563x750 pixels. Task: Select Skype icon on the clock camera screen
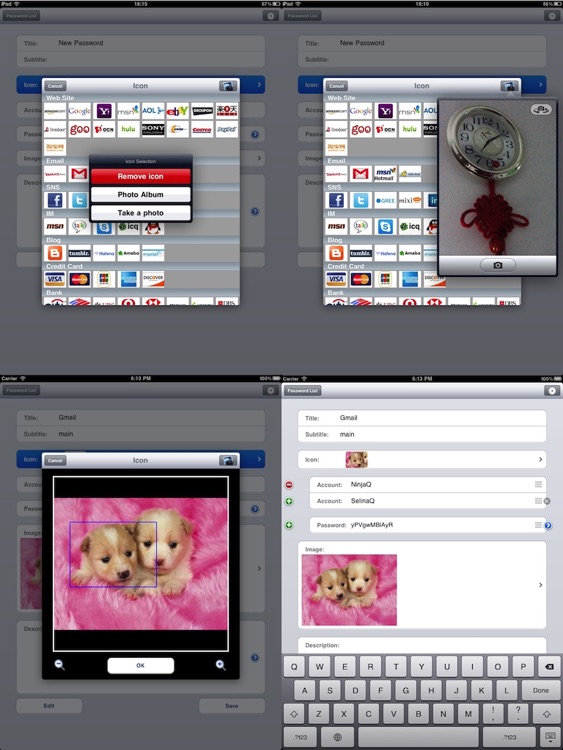click(x=385, y=226)
